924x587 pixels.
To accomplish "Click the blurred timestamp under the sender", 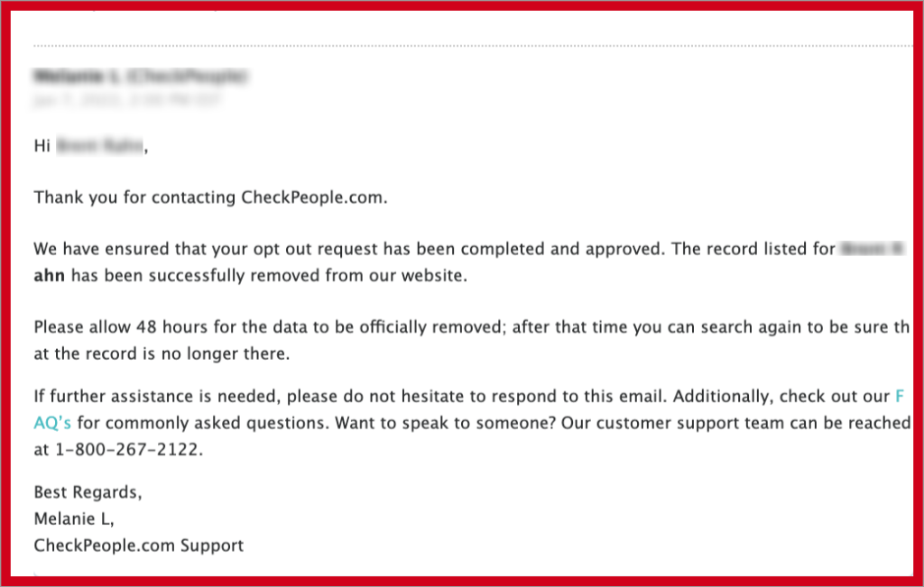I will click(x=126, y=99).
